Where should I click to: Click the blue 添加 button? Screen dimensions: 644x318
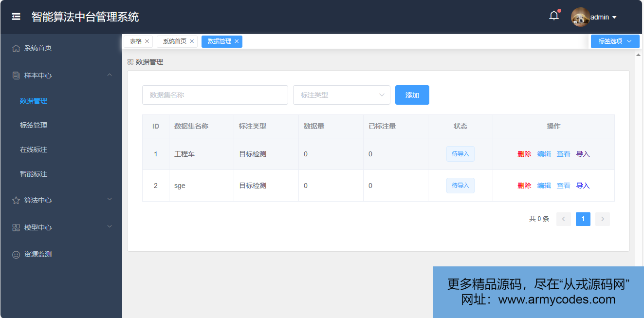click(412, 95)
